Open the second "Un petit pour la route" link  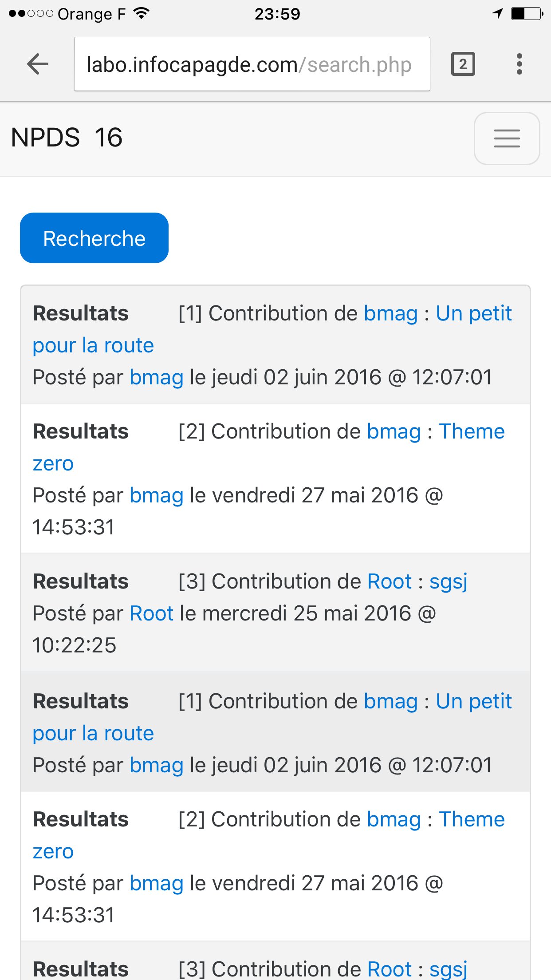pyautogui.click(x=473, y=702)
